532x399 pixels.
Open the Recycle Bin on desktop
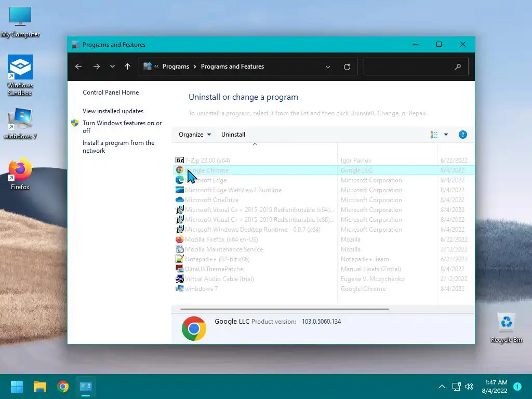(506, 328)
